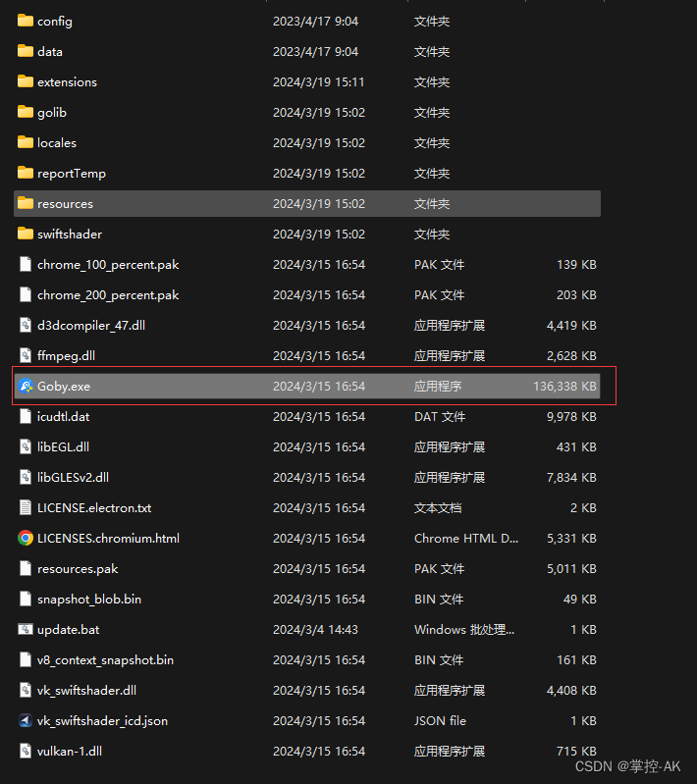Click the vulkan-1.dll file icon
The width and height of the screenshot is (697, 784).
pyautogui.click(x=26, y=751)
